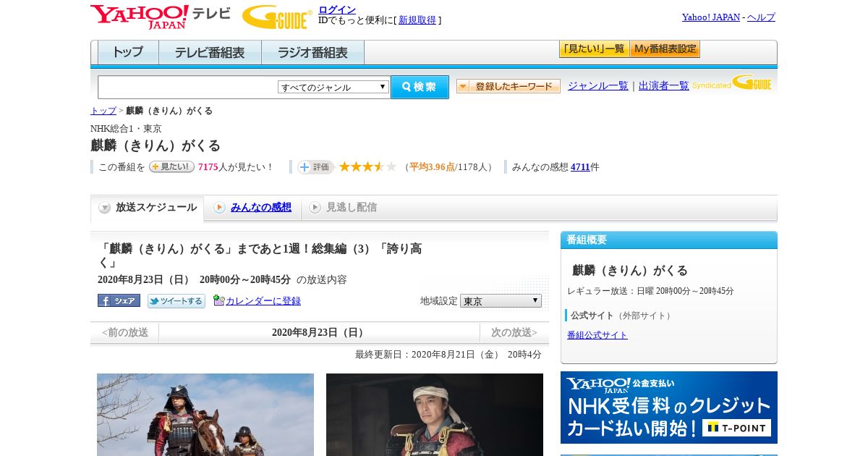Open the すべてのジャンル genre dropdown
The height and width of the screenshot is (456, 868).
(333, 87)
